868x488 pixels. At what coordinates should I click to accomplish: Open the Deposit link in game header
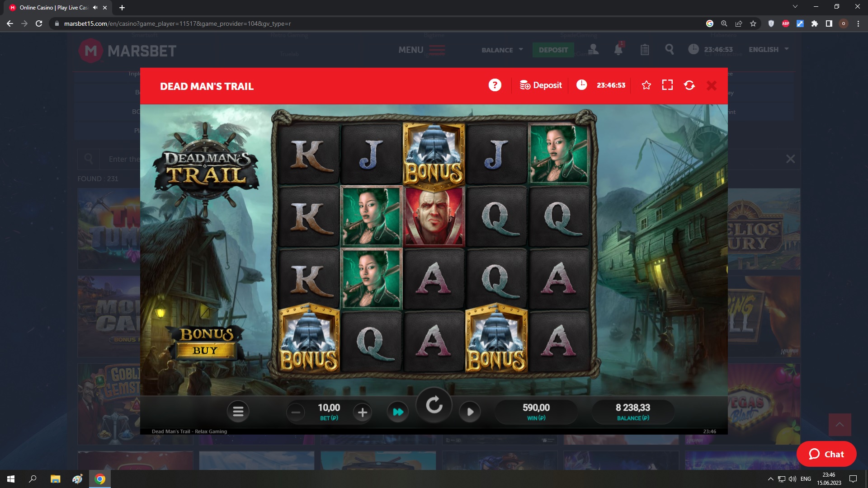pyautogui.click(x=541, y=85)
